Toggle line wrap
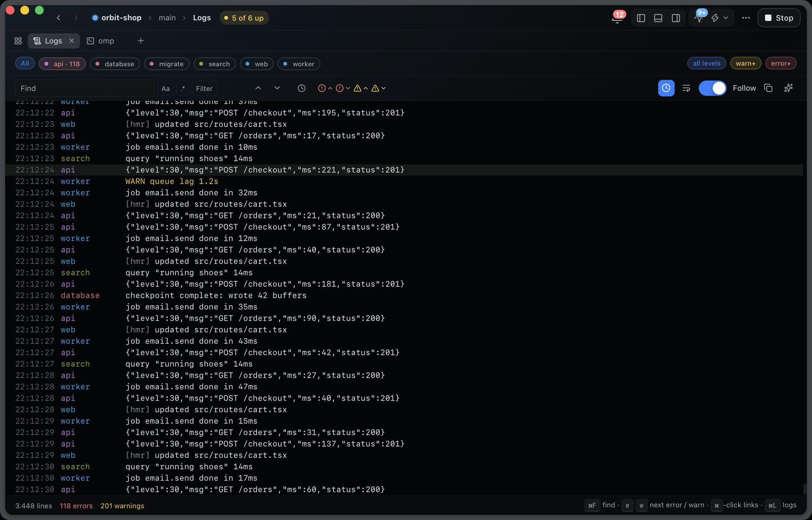 click(687, 88)
